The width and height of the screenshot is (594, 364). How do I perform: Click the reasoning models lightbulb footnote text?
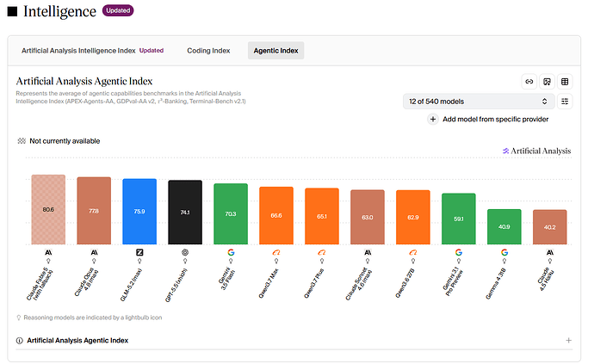click(93, 318)
